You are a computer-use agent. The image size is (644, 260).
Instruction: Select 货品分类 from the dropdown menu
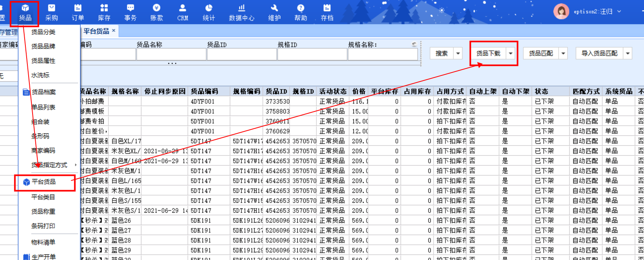click(x=43, y=32)
